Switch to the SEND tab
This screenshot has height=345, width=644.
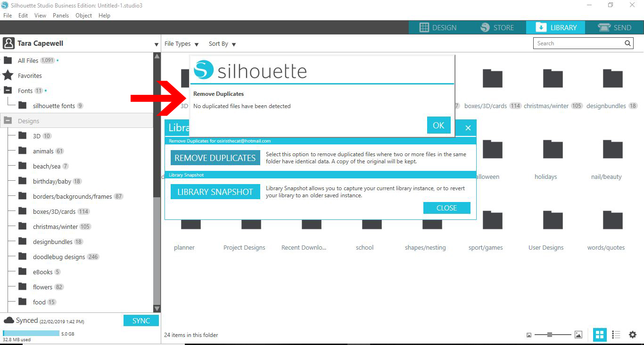point(614,27)
